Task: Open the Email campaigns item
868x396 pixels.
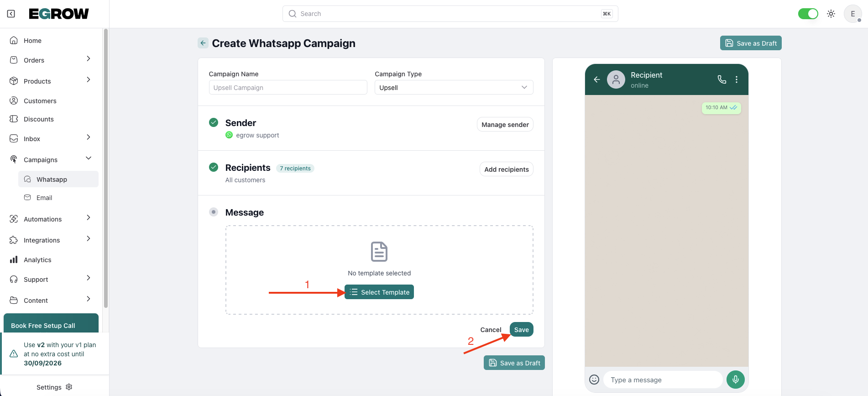Action: point(44,198)
